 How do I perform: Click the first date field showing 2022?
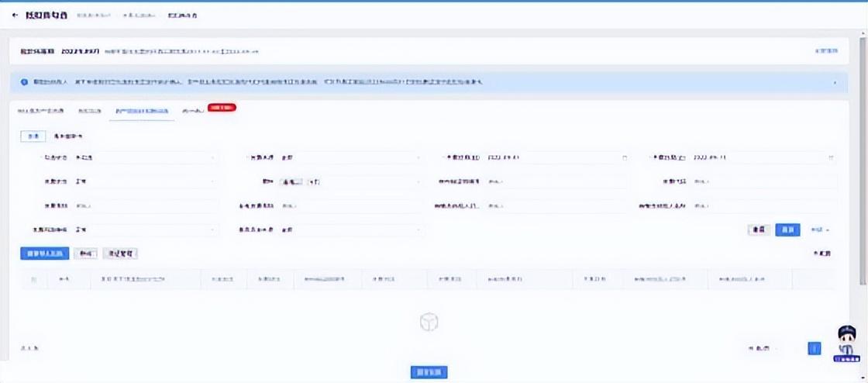click(557, 157)
